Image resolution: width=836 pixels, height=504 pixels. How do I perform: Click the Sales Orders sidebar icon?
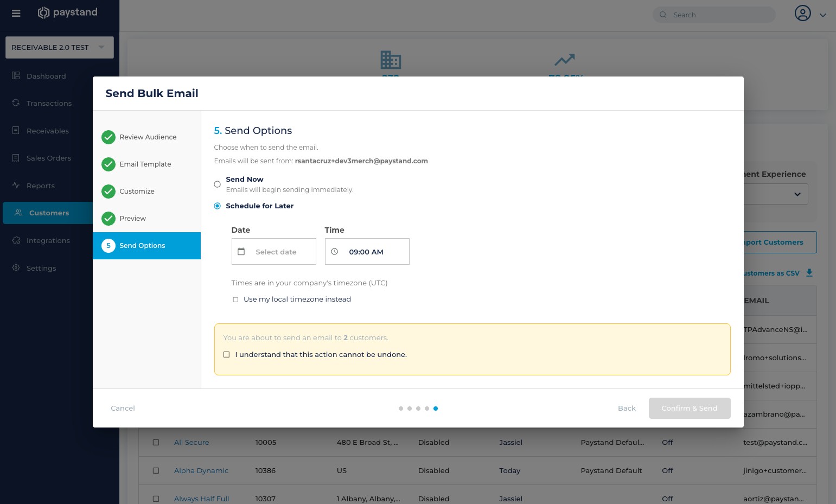(x=16, y=157)
